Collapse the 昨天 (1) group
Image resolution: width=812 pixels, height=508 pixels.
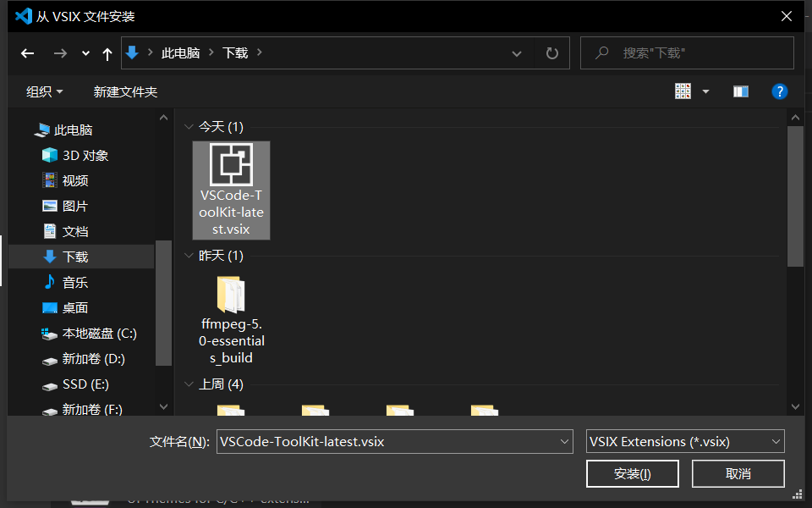[189, 255]
